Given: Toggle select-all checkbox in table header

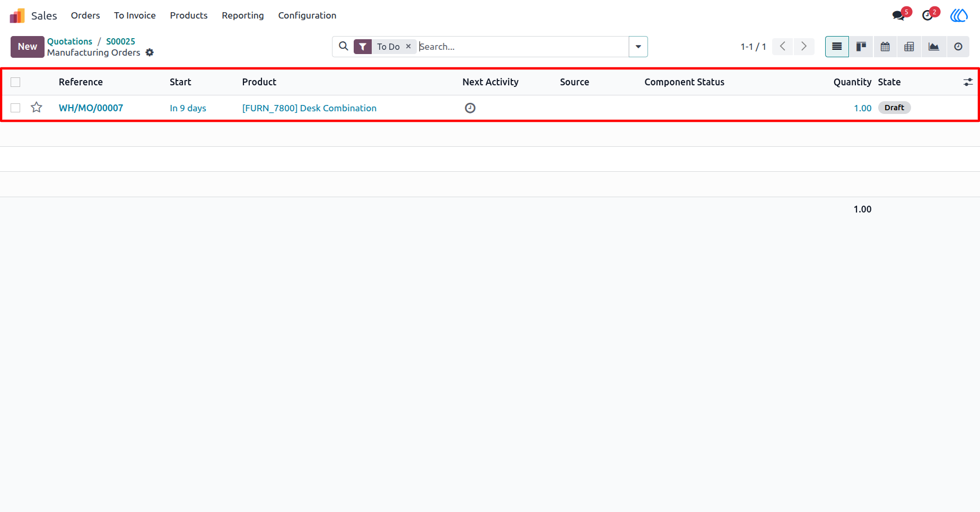Looking at the screenshot, I should [15, 82].
